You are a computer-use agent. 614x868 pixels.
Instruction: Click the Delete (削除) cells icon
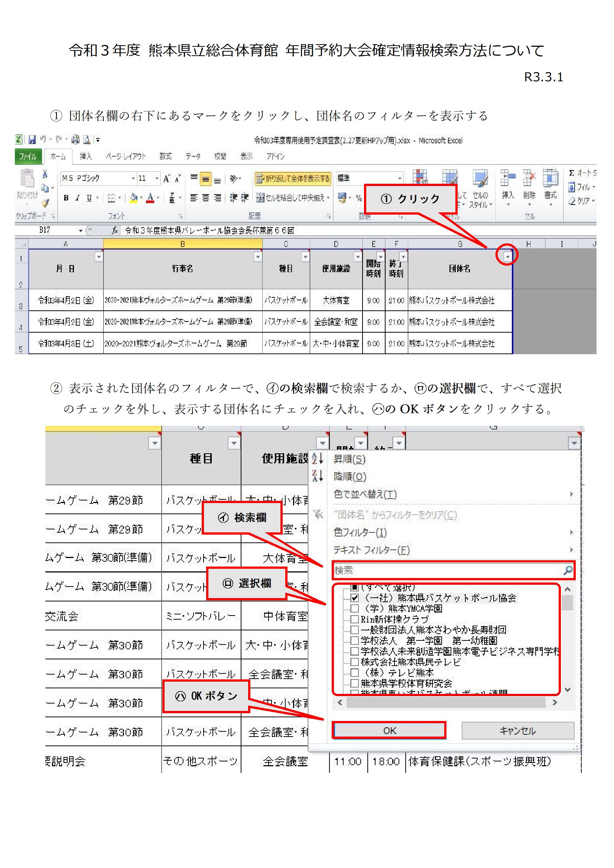529,179
